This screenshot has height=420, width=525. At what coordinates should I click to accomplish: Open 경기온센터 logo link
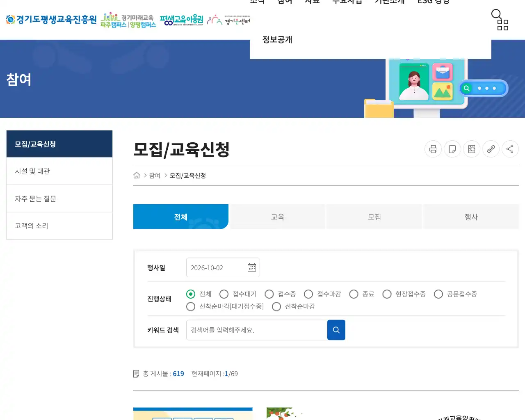(x=228, y=20)
